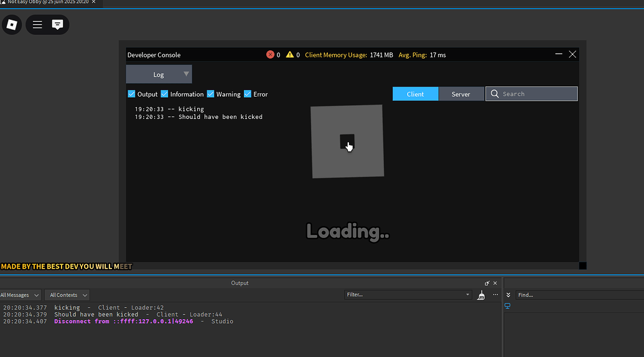Click the Avg. Ping value

click(438, 55)
